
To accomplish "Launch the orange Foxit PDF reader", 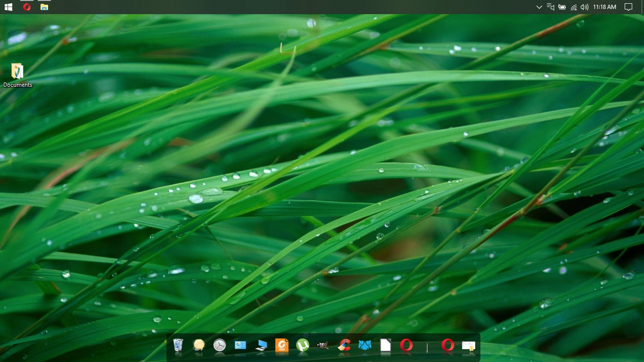I will pos(282,346).
